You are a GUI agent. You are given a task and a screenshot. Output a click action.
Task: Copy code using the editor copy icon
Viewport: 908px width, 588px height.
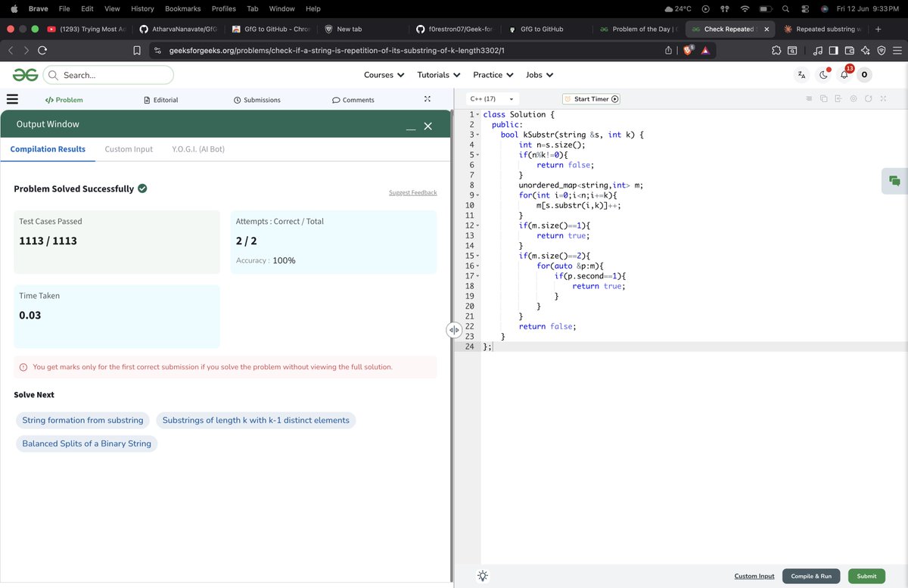coord(823,99)
